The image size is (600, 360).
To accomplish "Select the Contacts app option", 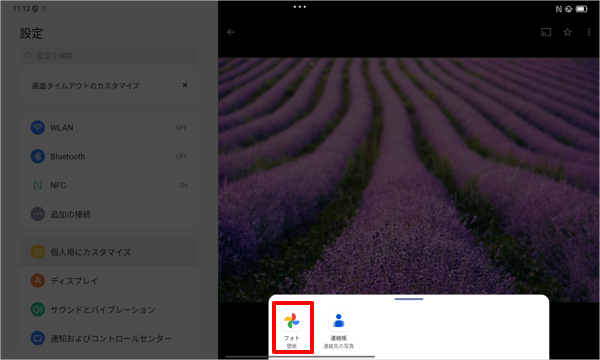I will 339,329.
